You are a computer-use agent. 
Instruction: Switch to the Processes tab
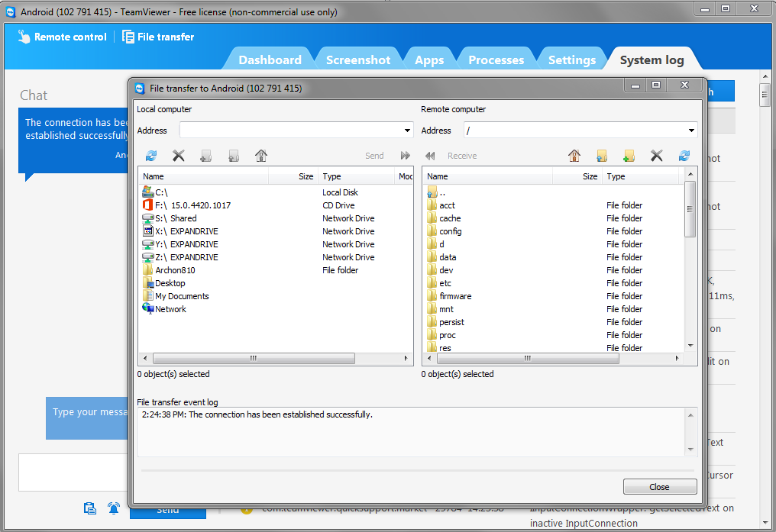tap(496, 59)
